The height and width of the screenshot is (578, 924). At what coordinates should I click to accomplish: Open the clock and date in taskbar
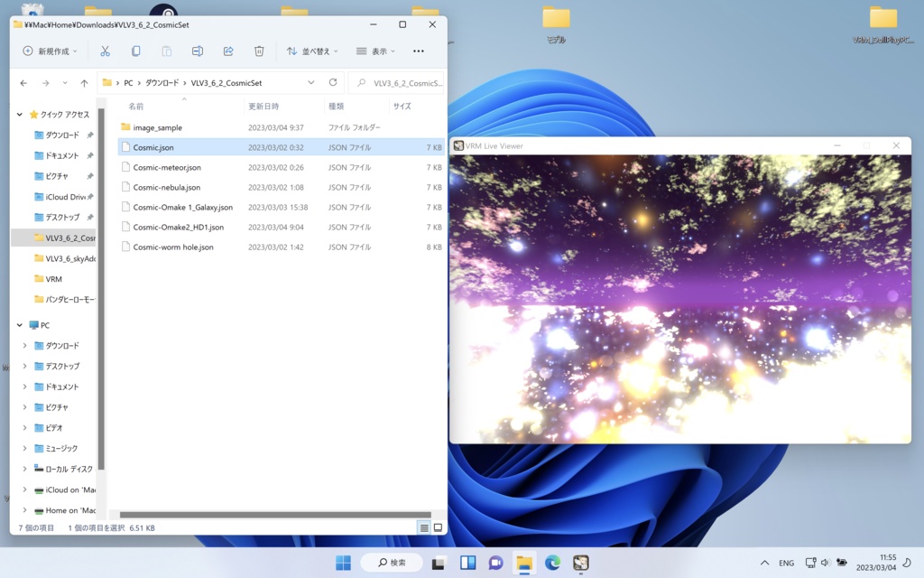pyautogui.click(x=875, y=562)
